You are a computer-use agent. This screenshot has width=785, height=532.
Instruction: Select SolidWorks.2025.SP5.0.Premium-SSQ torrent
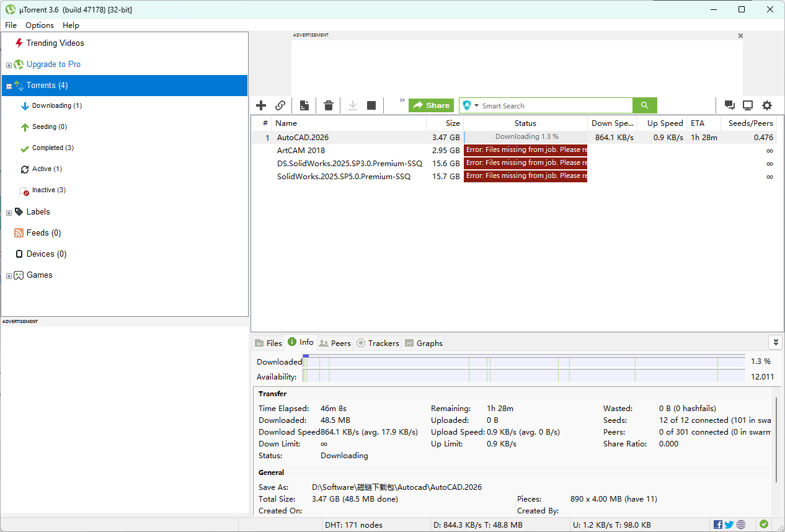(513, 177)
